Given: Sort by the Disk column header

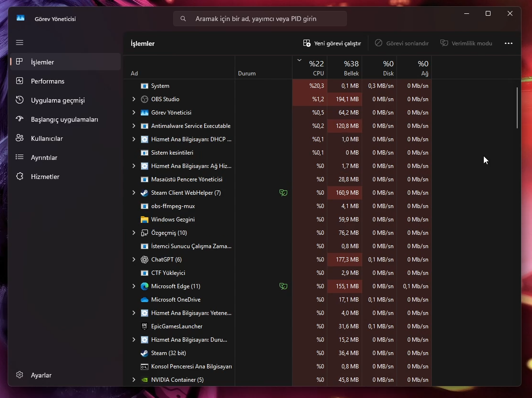Looking at the screenshot, I should point(380,67).
